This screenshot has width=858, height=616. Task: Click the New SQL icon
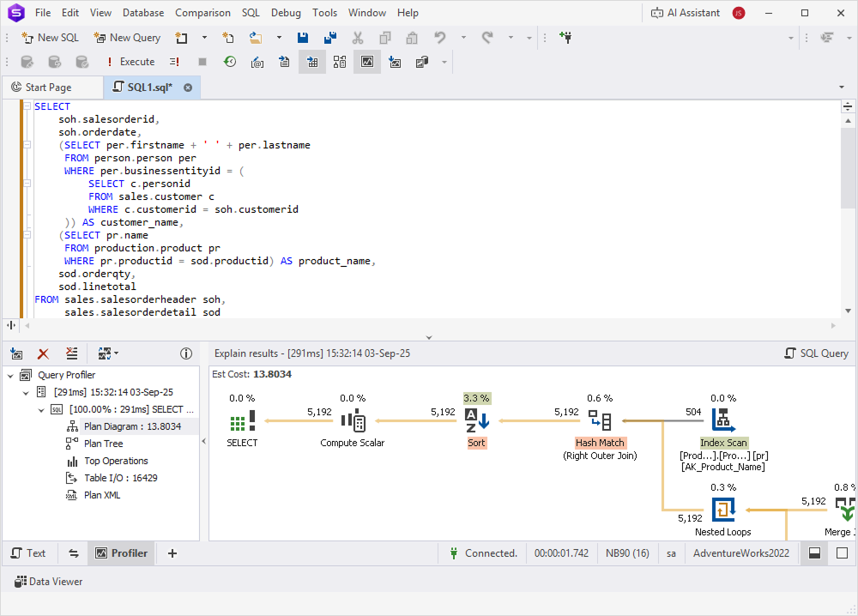tap(50, 38)
